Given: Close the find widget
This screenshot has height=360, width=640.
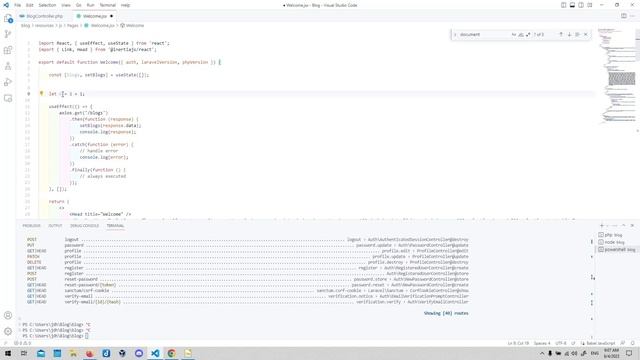Looking at the screenshot, I should point(586,35).
